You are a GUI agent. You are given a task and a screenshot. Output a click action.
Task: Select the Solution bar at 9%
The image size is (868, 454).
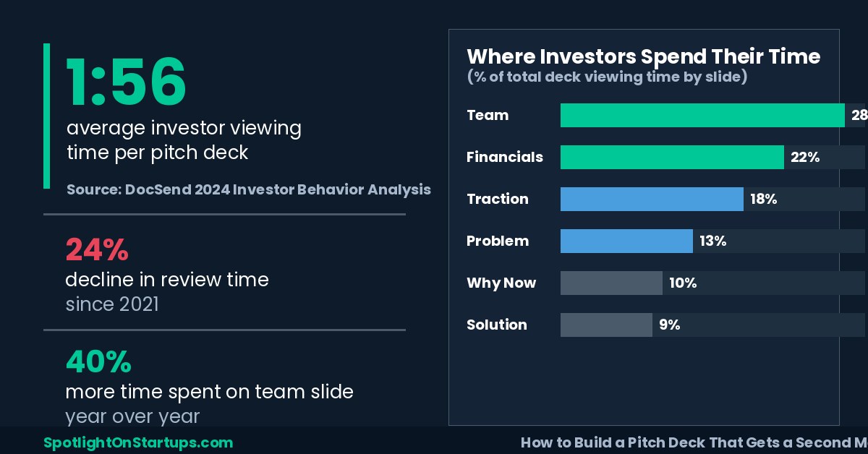tap(606, 325)
